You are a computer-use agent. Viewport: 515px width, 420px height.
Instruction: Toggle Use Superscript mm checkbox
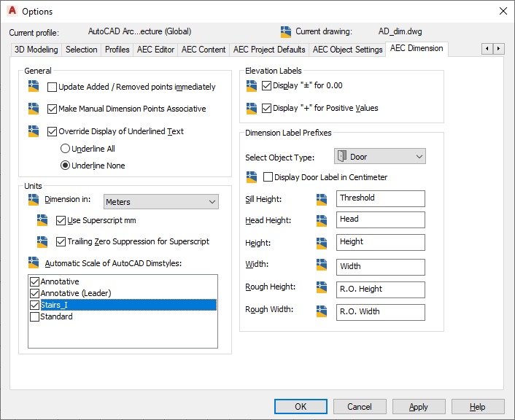[x=61, y=220]
